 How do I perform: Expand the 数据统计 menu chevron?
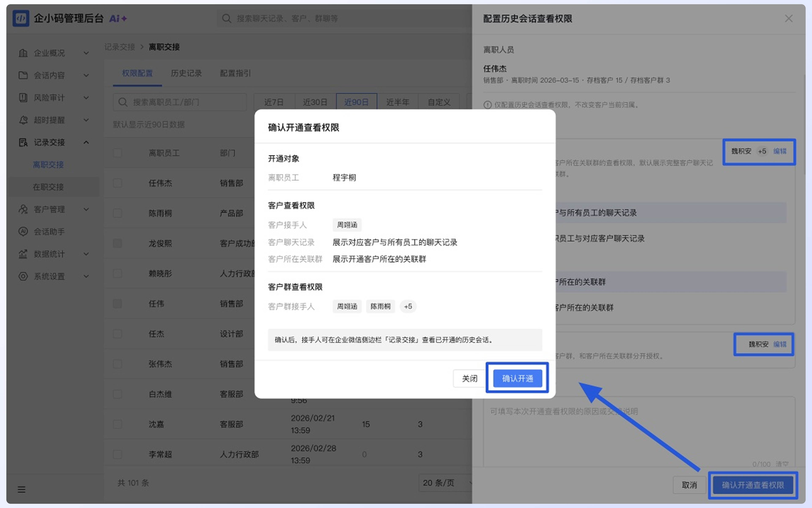(x=86, y=254)
